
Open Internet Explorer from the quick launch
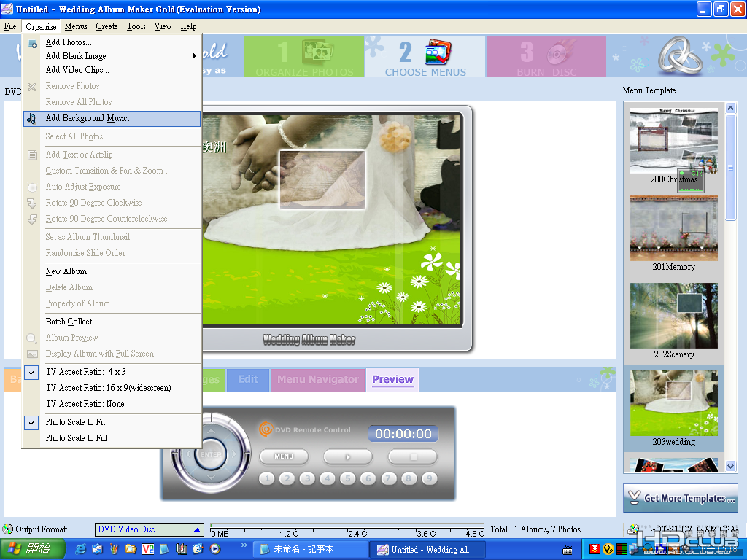point(81,549)
